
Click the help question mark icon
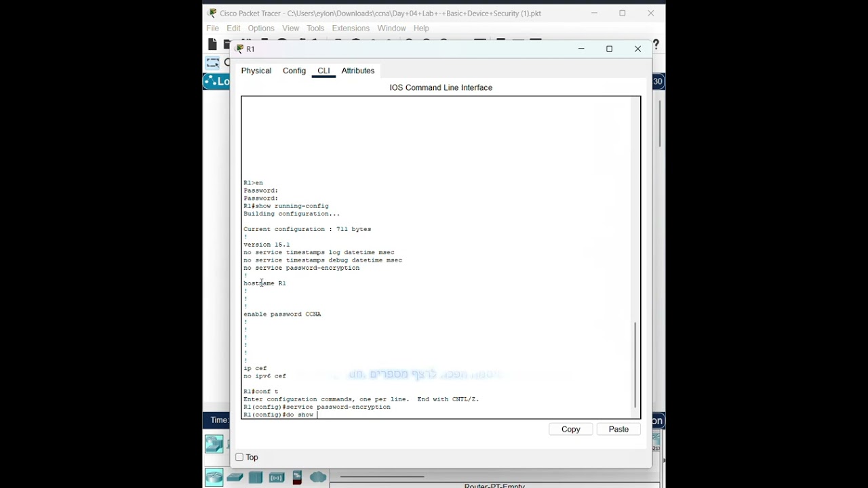(656, 45)
